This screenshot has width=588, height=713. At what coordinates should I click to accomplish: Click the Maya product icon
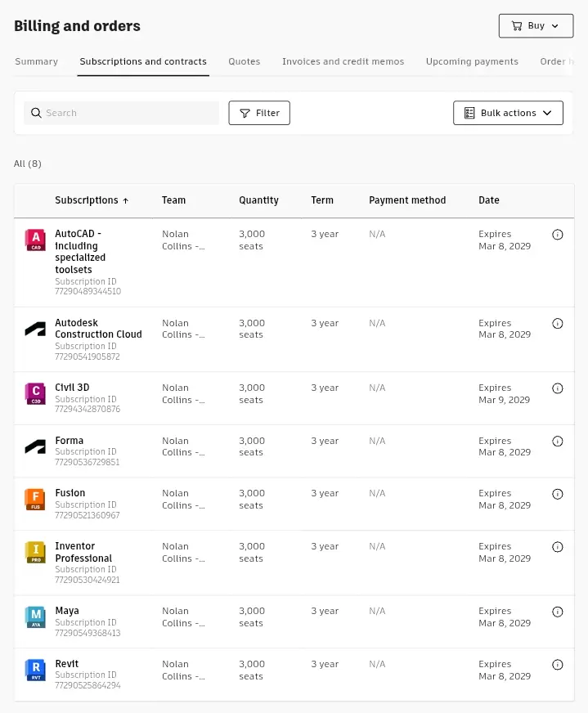coord(35,617)
